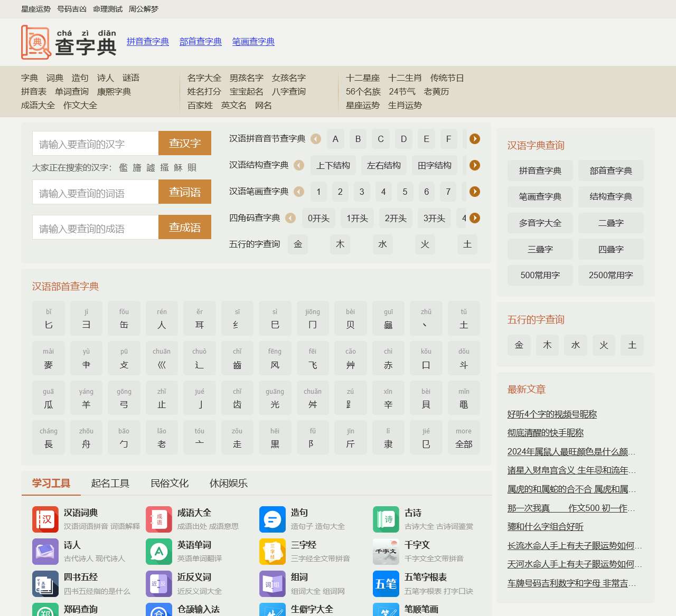Open 500常用字 in sidebar
This screenshot has width=676, height=616.
[540, 275]
